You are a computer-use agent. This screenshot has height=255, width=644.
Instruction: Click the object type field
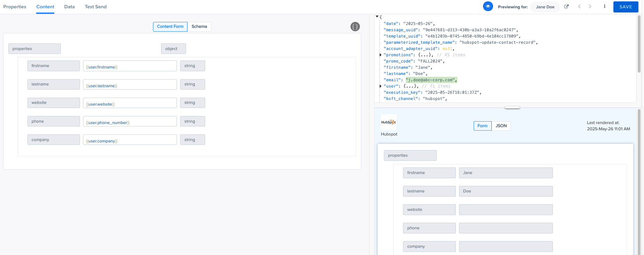point(173,49)
